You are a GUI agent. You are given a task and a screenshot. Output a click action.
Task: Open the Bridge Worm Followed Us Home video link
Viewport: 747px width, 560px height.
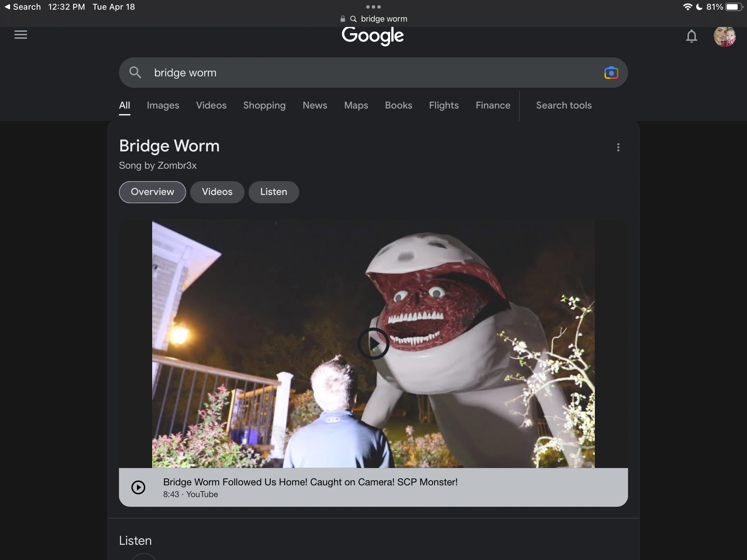(x=310, y=482)
